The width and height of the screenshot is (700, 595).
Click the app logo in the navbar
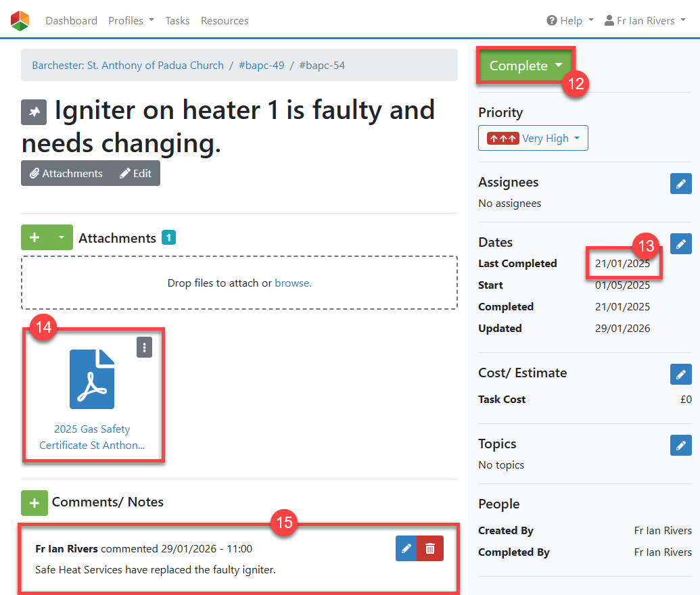tap(20, 20)
